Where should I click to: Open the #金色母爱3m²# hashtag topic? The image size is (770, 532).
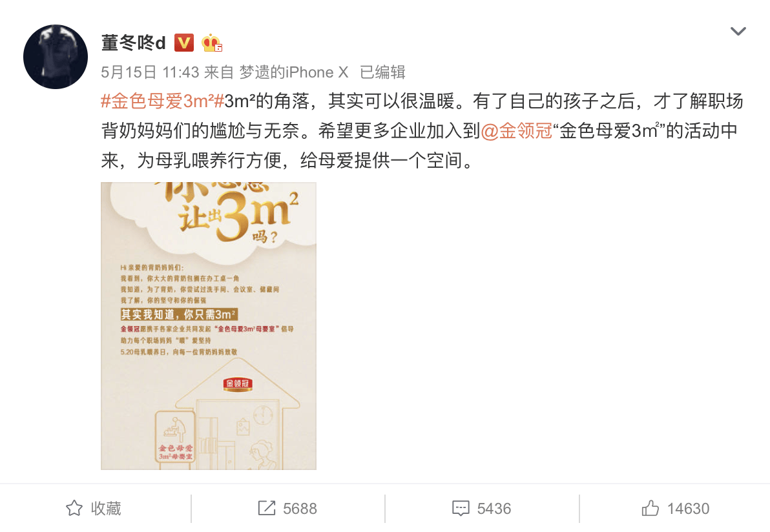tap(163, 101)
